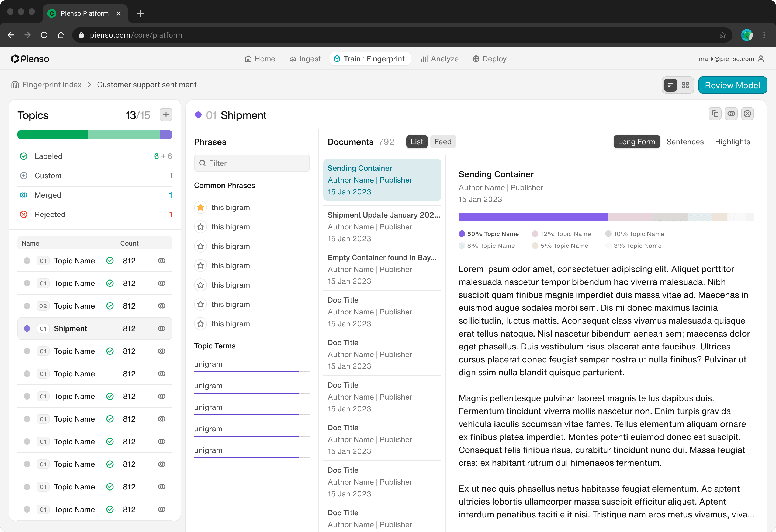Image resolution: width=776 pixels, height=532 pixels.
Task: Open the user profile icon next to mark@pienso.com
Action: [x=761, y=59]
